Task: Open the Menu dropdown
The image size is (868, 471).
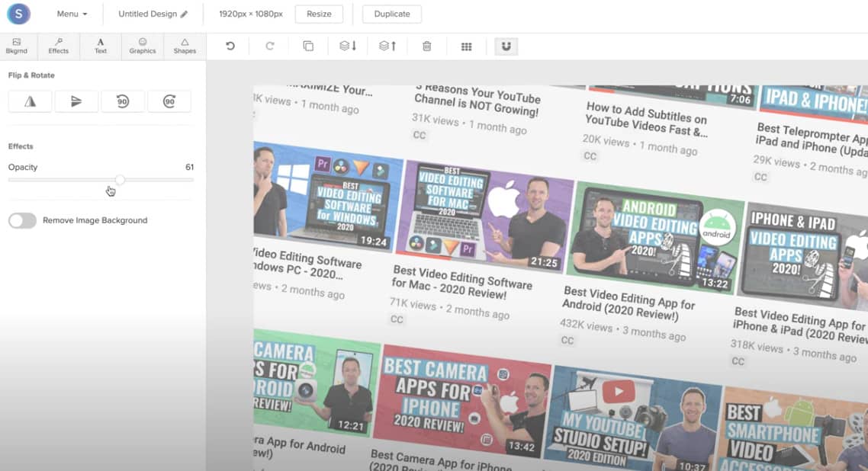Action: pos(72,14)
